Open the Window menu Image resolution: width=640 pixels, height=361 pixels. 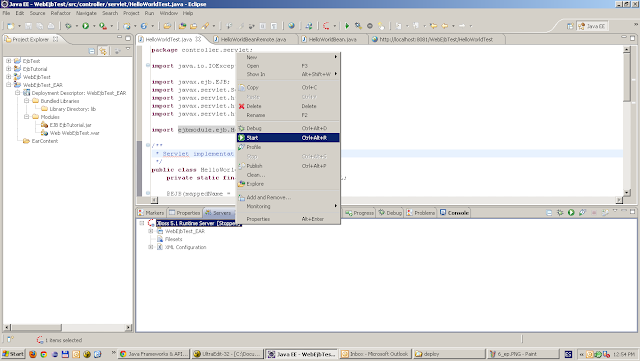[x=168, y=13]
